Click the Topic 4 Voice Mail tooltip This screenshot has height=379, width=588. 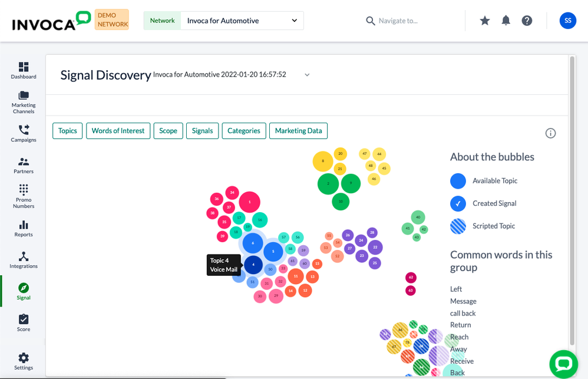pyautogui.click(x=224, y=265)
